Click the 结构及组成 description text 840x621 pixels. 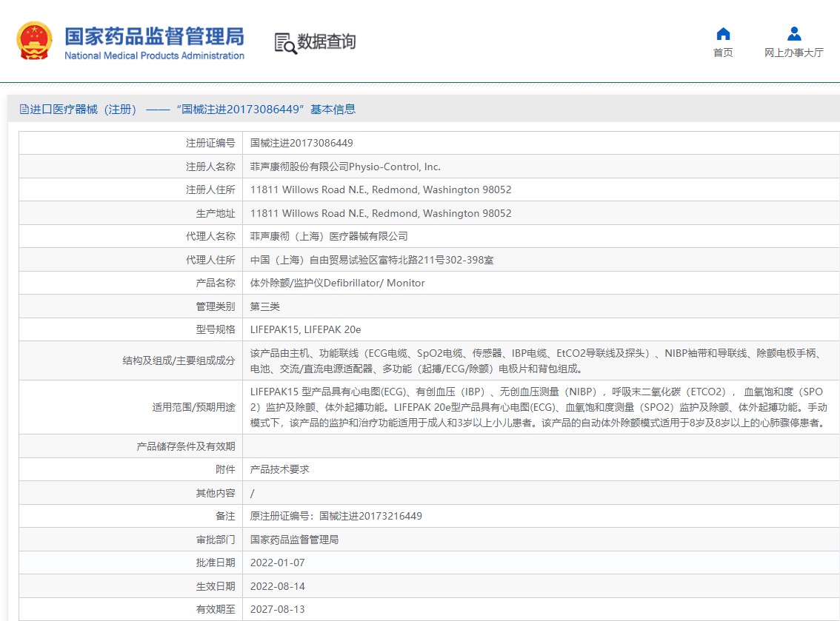click(536, 360)
